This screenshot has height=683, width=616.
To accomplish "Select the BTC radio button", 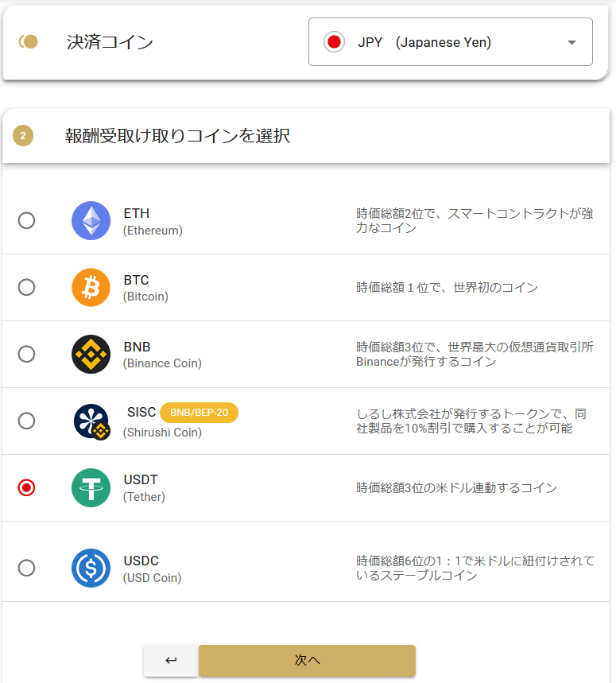I will point(26,288).
